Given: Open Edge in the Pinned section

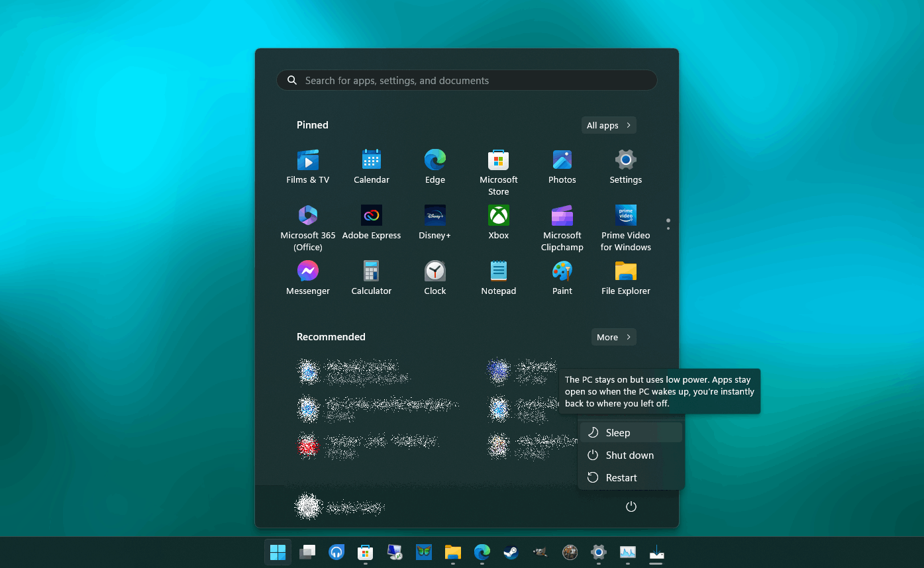Looking at the screenshot, I should (x=435, y=167).
